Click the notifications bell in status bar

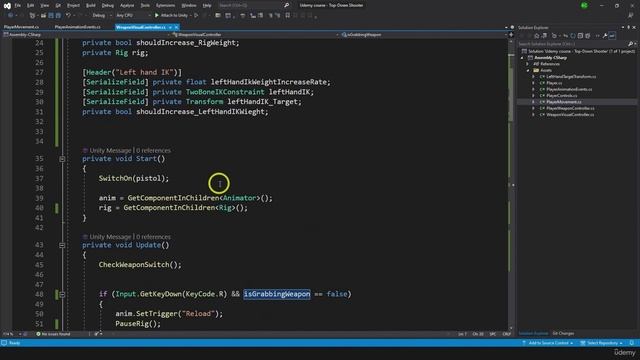632,343
